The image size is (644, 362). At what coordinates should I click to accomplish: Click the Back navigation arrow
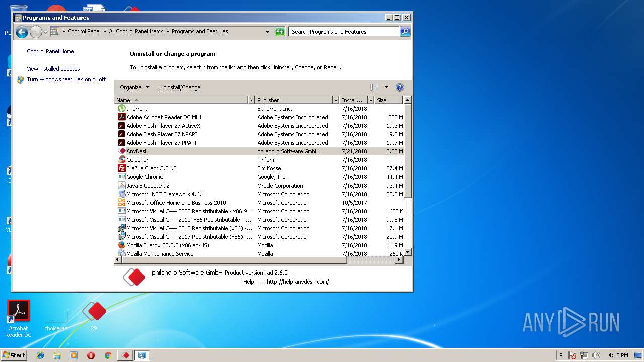pos(22,32)
